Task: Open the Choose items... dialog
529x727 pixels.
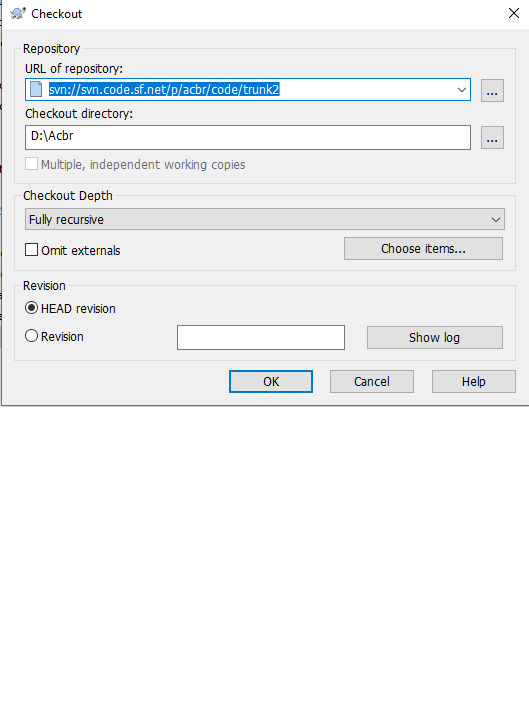Action: pyautogui.click(x=423, y=249)
